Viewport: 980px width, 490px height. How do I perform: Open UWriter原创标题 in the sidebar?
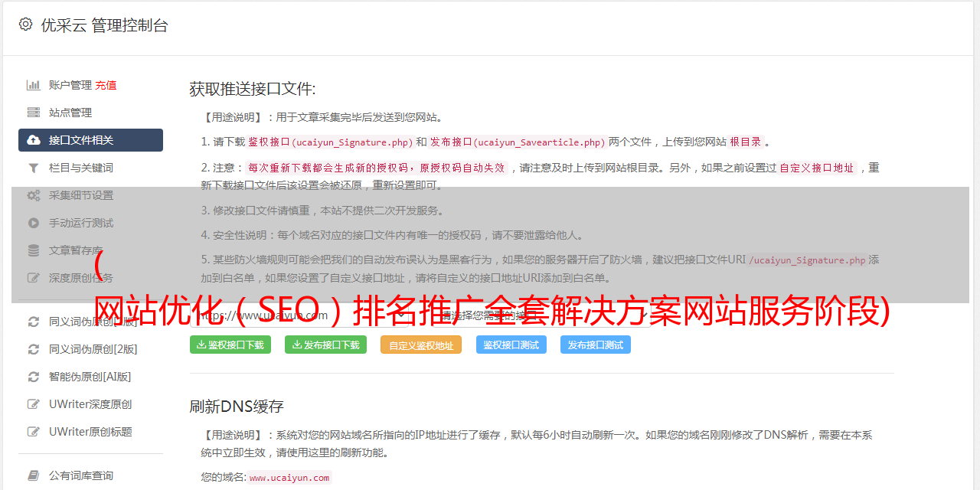click(90, 432)
